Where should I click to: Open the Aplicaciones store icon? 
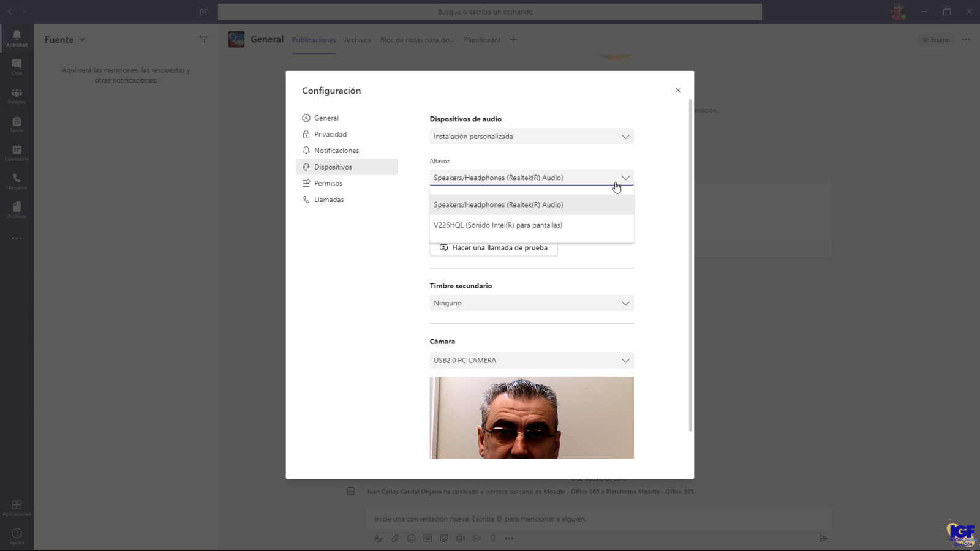(x=17, y=508)
